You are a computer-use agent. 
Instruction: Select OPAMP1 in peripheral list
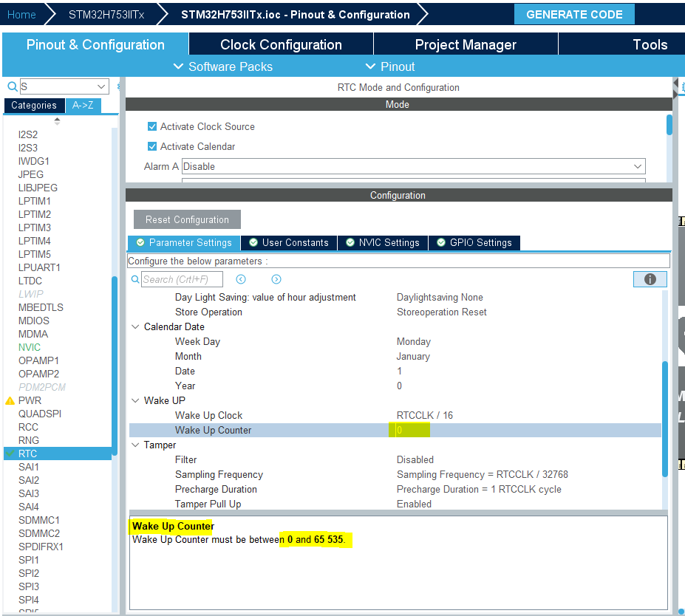(x=38, y=360)
